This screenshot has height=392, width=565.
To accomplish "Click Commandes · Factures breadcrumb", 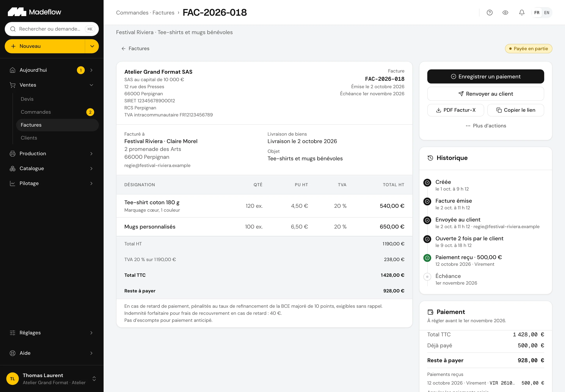I will [x=145, y=13].
